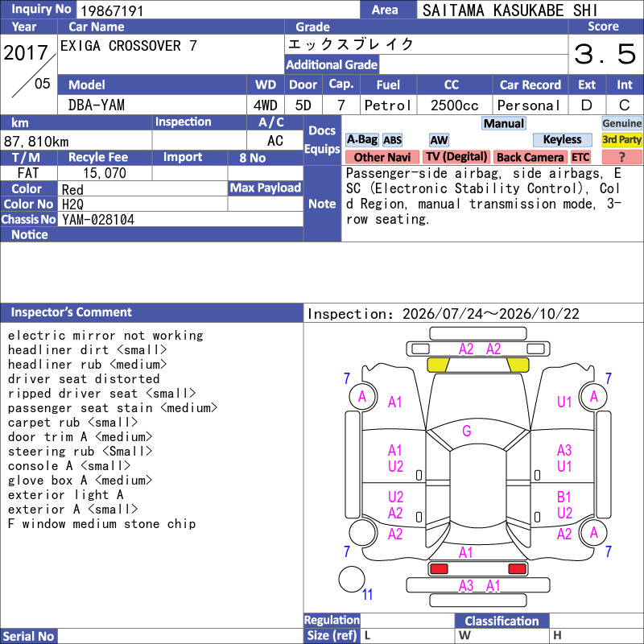Toggle the 3rd Party yellow label

(621, 139)
